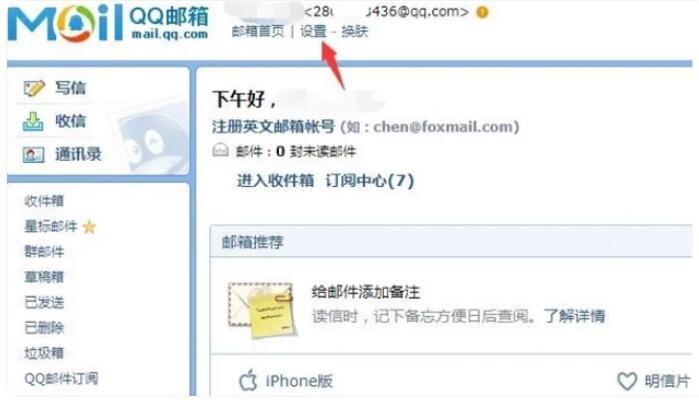Screen dimensions: 699x400
Task: Click the QQ Mail logo
Action: pos(108,22)
